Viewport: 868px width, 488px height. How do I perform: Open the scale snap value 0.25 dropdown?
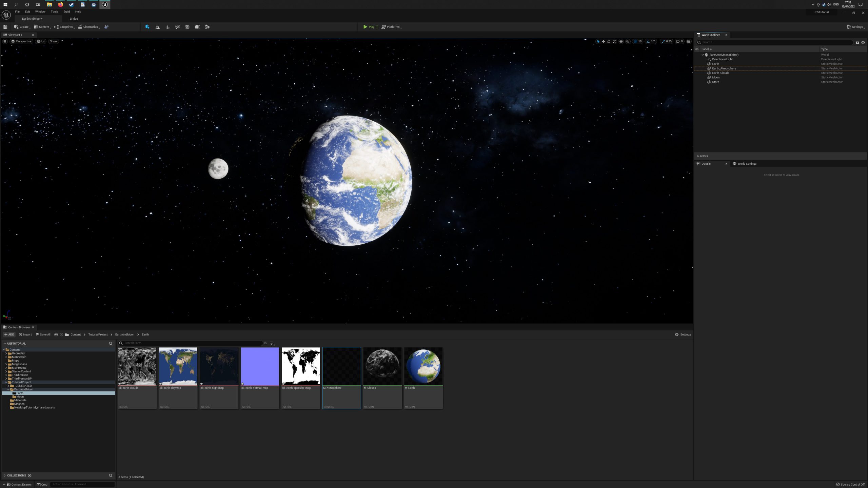click(669, 41)
